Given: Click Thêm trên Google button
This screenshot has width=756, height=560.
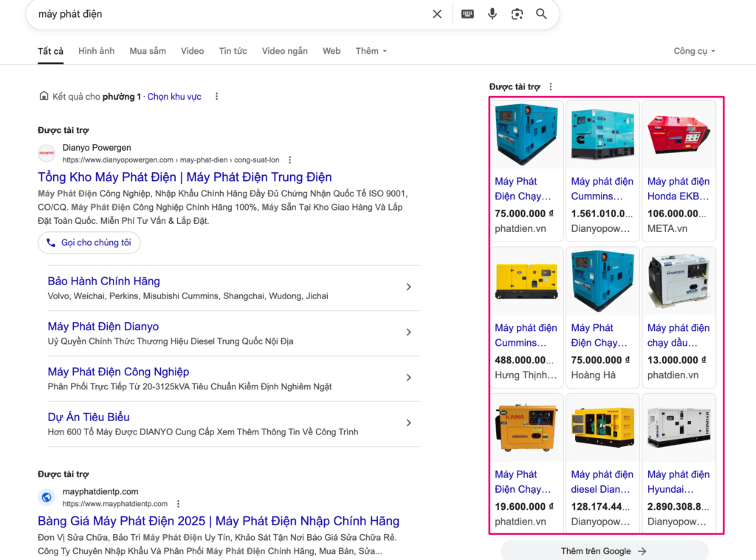Looking at the screenshot, I should (604, 551).
